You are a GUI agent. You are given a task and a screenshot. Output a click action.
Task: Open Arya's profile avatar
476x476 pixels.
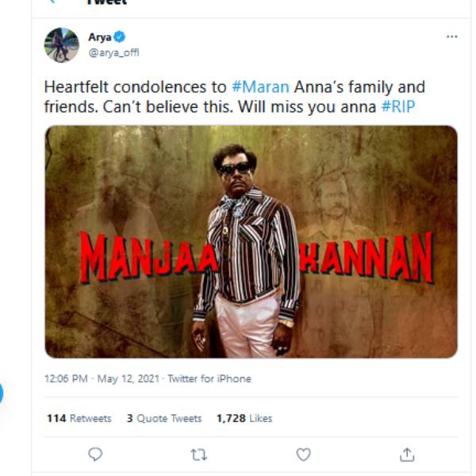[x=61, y=44]
